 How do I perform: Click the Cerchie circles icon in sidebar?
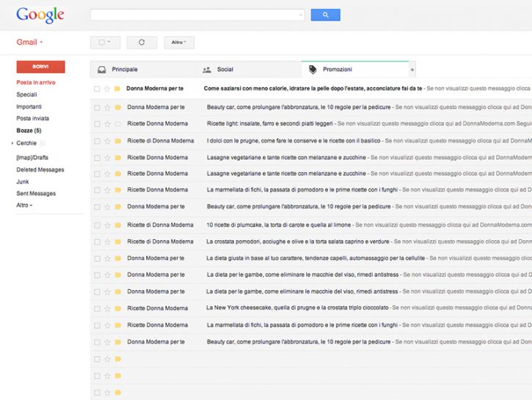pos(43,143)
